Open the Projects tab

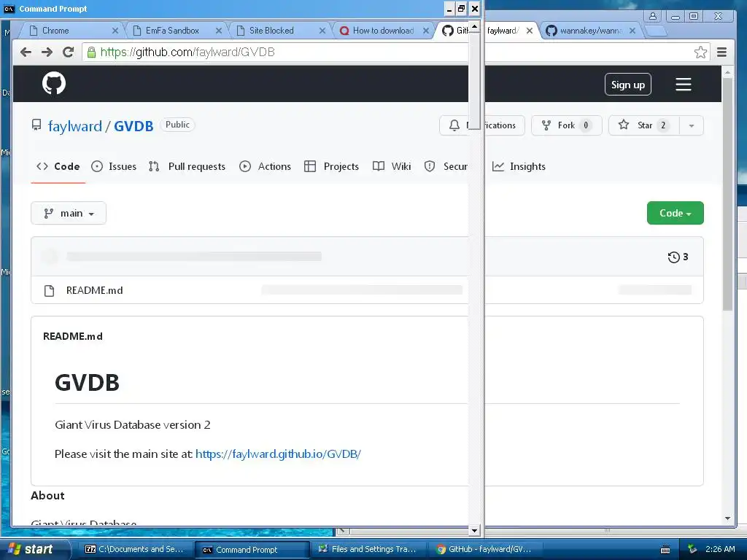click(x=332, y=167)
